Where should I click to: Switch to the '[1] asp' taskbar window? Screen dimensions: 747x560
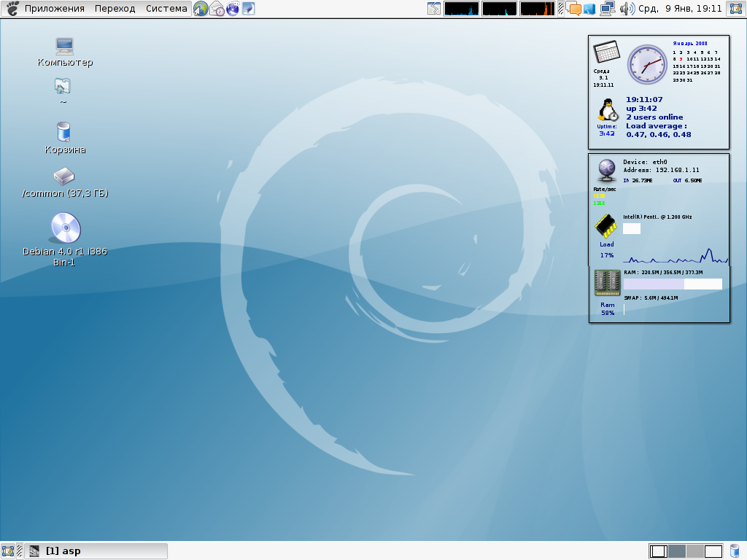[x=96, y=551]
